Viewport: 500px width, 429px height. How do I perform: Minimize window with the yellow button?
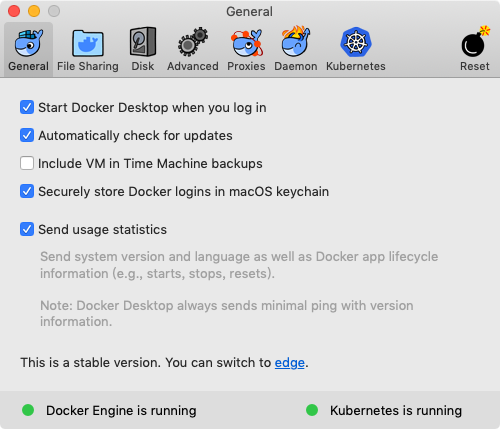34,11
